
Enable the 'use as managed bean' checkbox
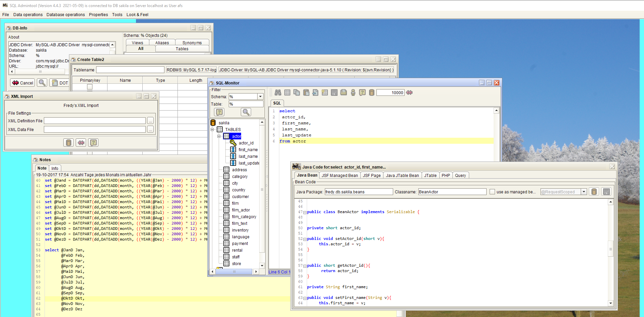point(492,192)
